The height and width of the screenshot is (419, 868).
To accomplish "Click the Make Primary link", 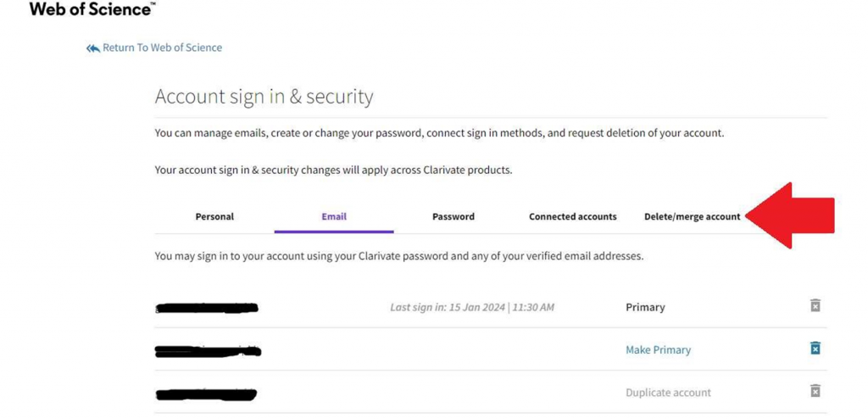I will point(658,349).
